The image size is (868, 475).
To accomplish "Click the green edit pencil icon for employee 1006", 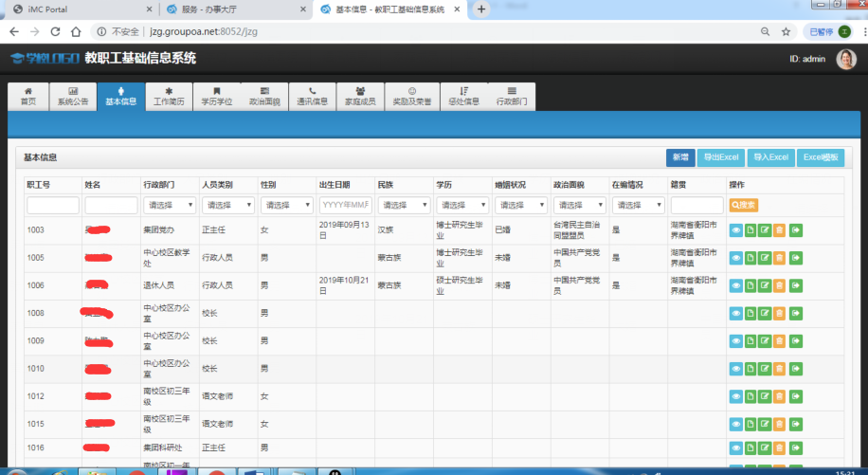I will coord(765,285).
